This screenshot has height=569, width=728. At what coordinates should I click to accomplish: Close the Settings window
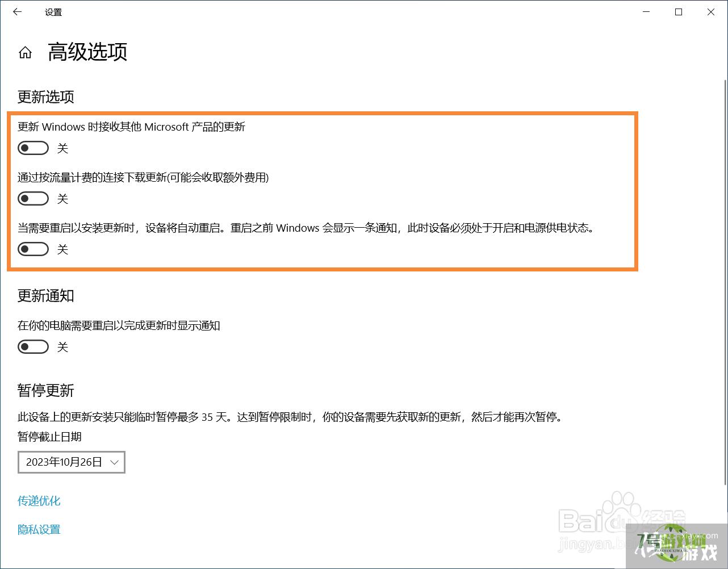click(711, 12)
